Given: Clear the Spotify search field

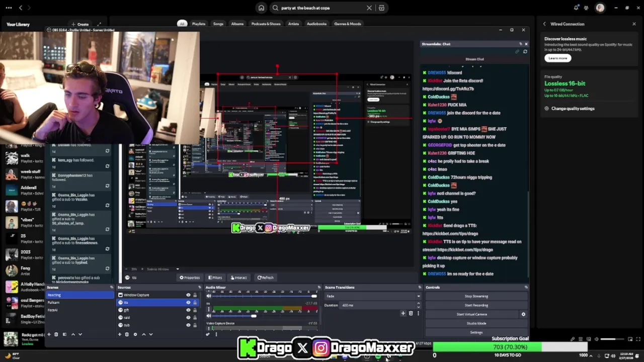Looking at the screenshot, I should click(x=369, y=8).
